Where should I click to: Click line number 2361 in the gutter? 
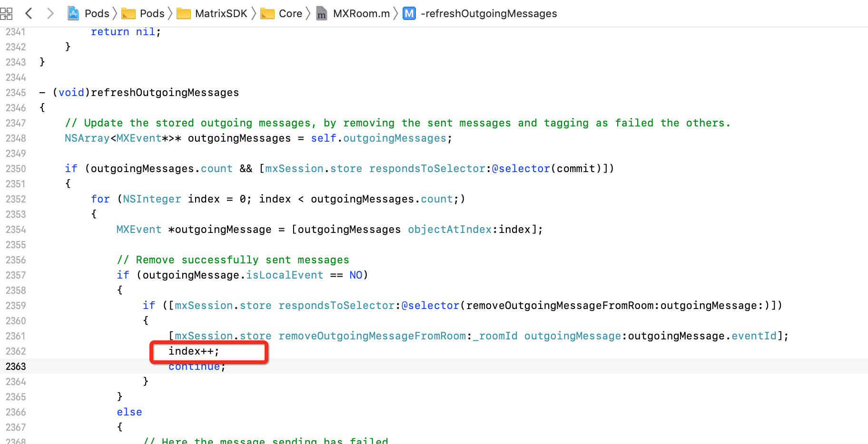16,336
